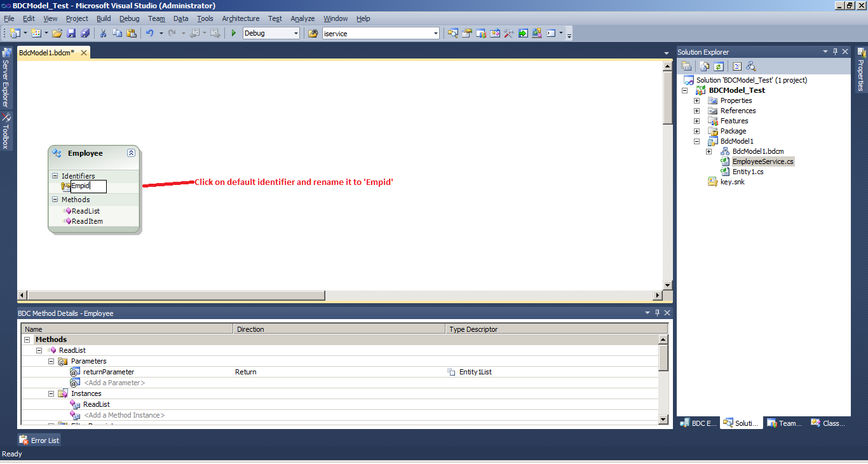Pin the Solution Explorer panel with pushpin
Image resolution: width=868 pixels, height=464 pixels.
(835, 51)
